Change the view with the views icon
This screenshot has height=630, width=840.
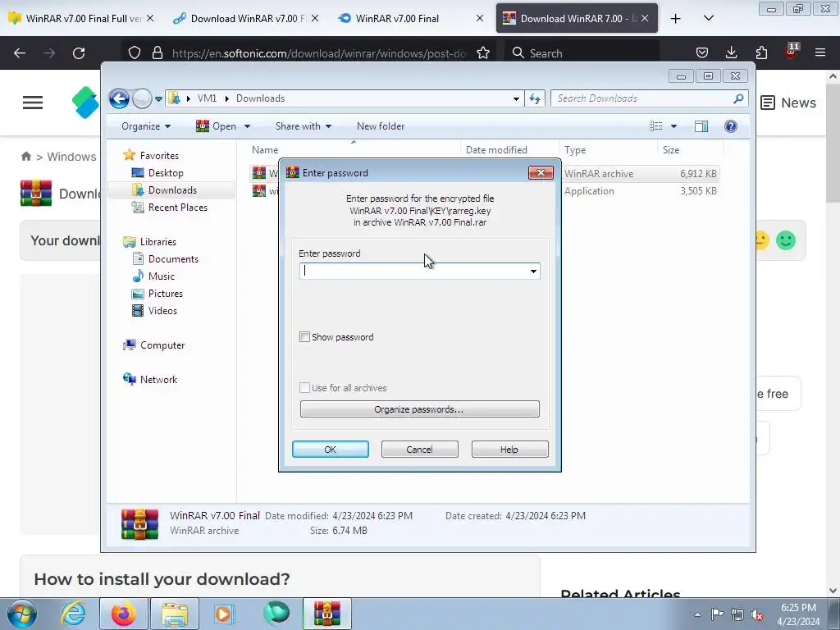[x=655, y=126]
